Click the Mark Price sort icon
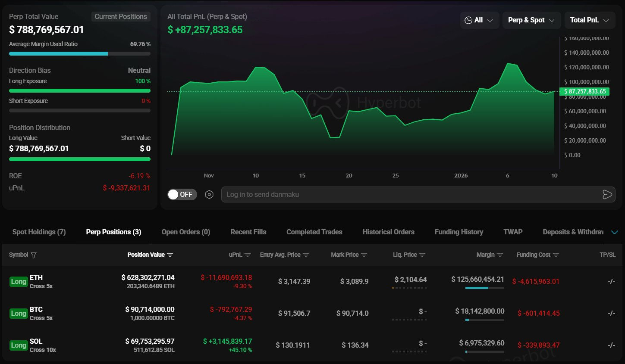 coord(364,255)
